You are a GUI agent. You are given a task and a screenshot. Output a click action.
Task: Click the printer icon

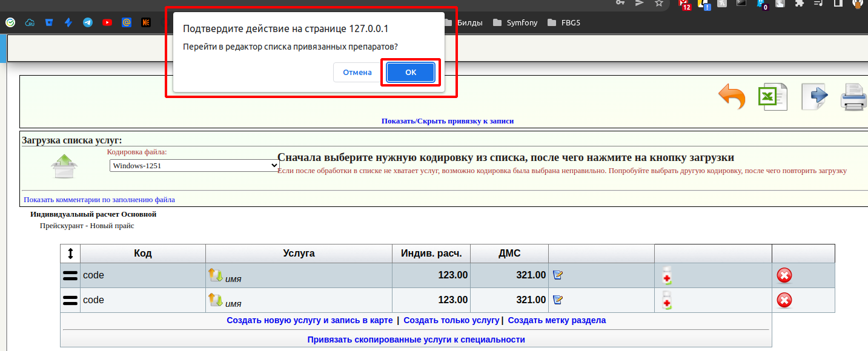[x=854, y=97]
